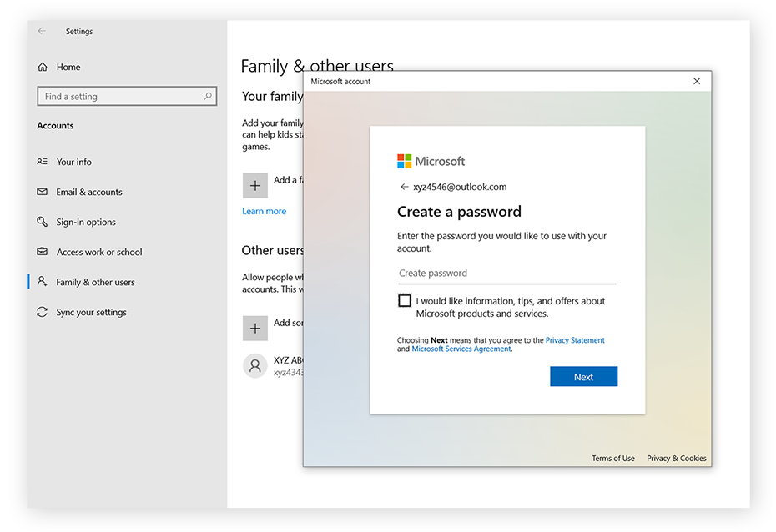776x532 pixels.
Task: Go back from xyz4546@outlook.com arrow
Action: click(405, 187)
